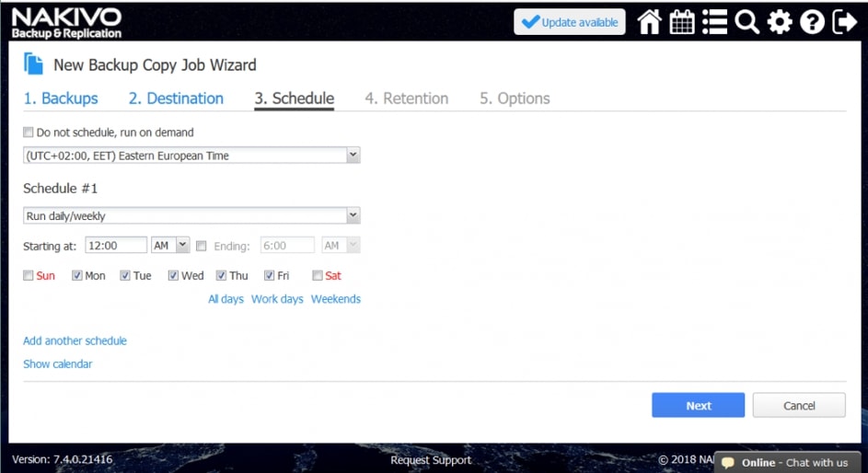Go to the 1. Backups step
The height and width of the screenshot is (473, 868).
tap(61, 98)
